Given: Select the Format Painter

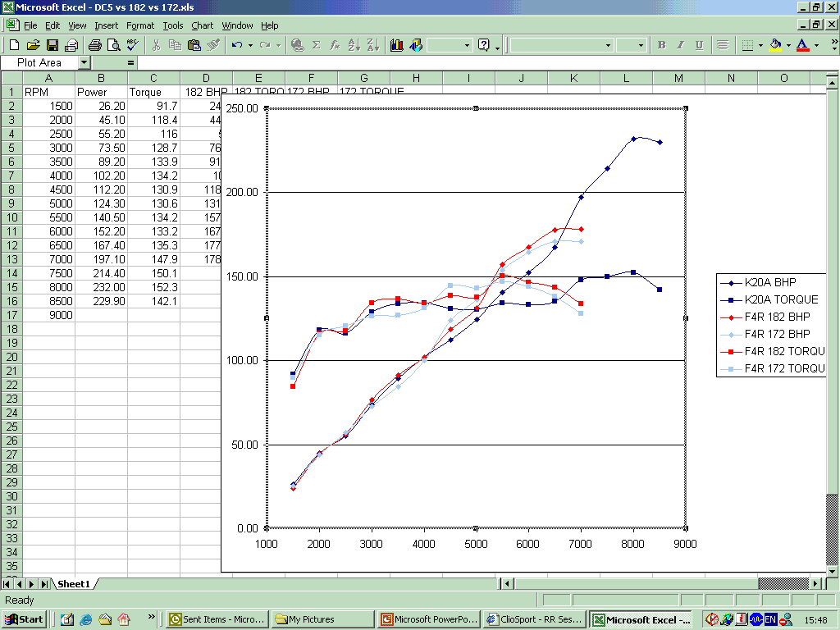Looking at the screenshot, I should click(212, 45).
